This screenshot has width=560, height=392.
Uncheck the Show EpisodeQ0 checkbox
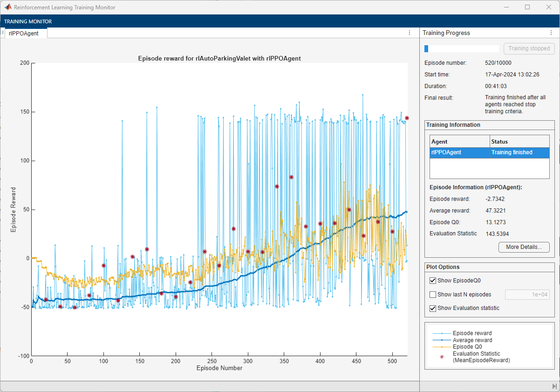tap(433, 281)
